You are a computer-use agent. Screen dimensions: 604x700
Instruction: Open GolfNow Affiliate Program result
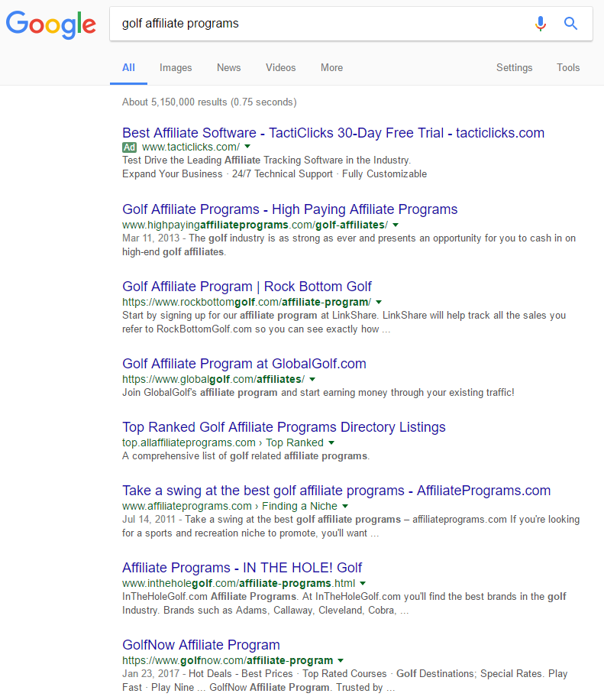pos(201,645)
